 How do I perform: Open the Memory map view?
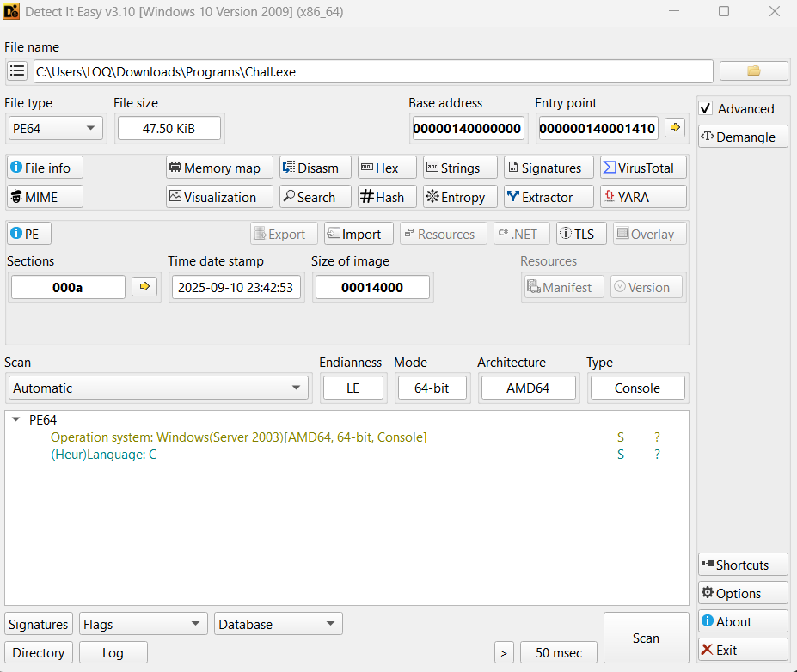(x=219, y=168)
